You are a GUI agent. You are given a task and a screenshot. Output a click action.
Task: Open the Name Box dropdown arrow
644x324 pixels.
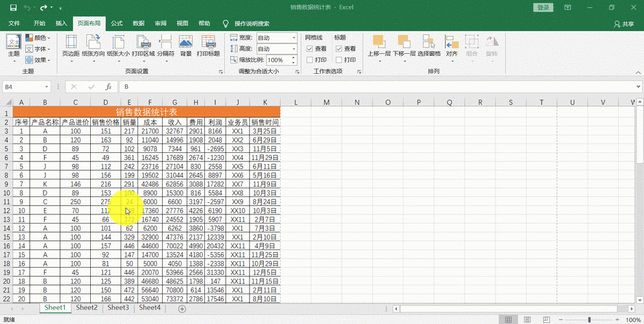[47, 87]
